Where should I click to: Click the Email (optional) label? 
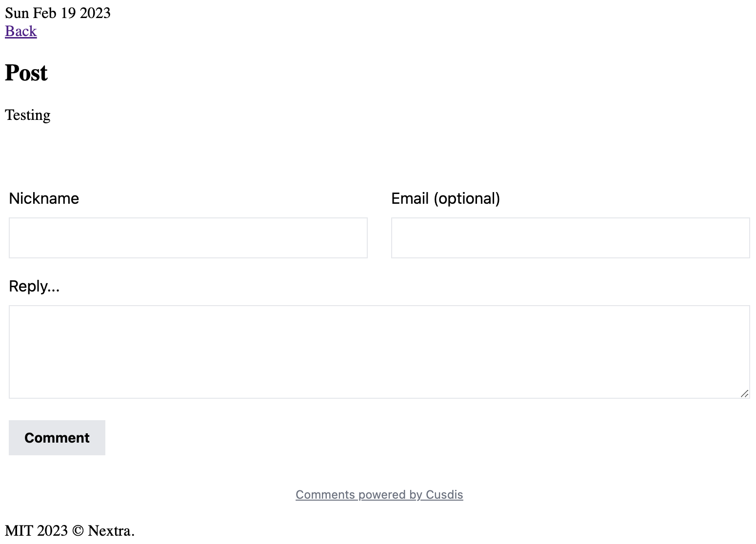coord(445,198)
